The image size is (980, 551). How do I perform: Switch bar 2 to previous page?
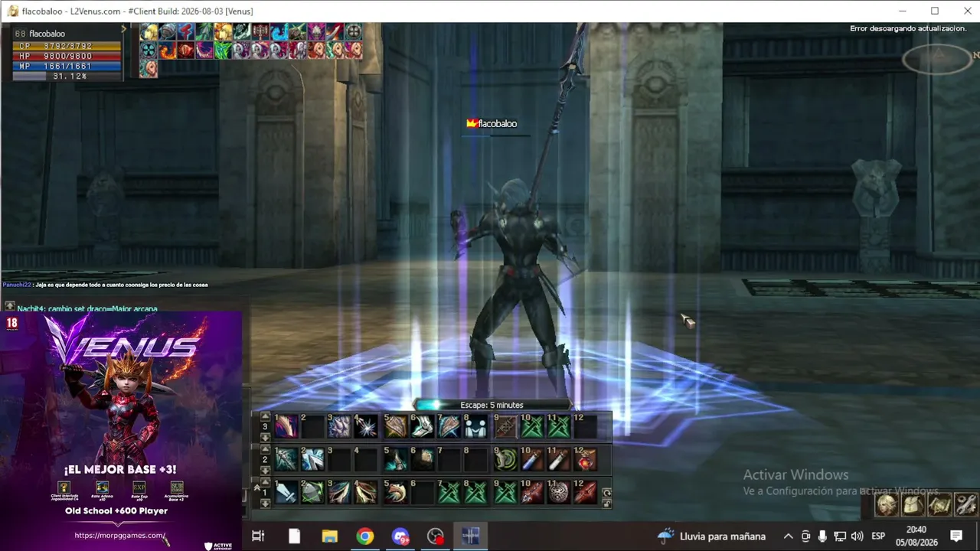point(266,449)
